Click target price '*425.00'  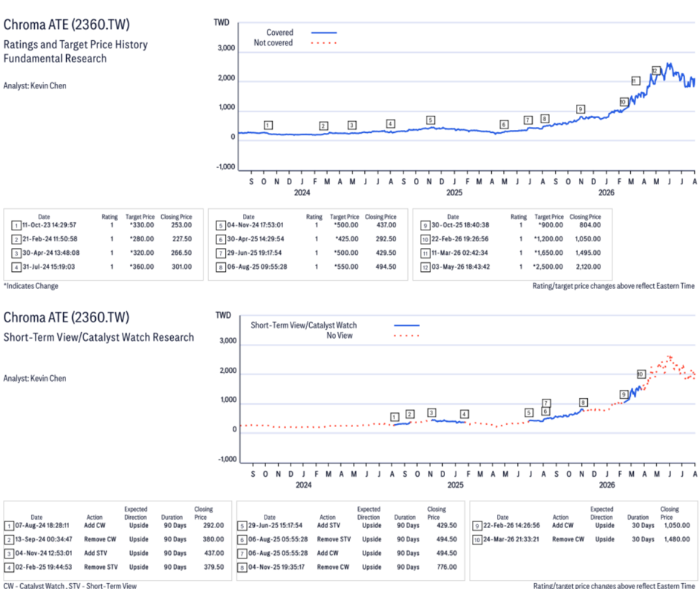346,238
